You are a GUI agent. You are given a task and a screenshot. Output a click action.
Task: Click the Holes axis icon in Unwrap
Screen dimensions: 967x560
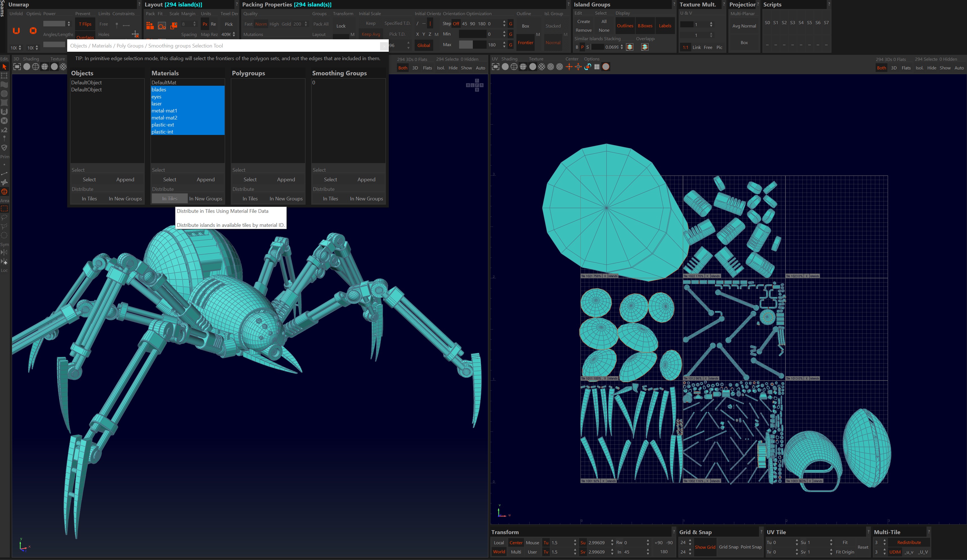pos(135,35)
